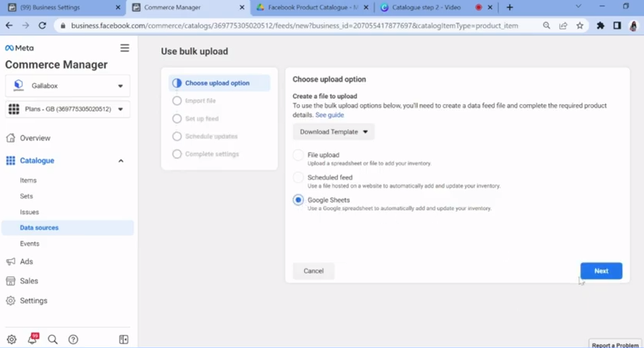Close the Business Settings tab

pos(118,8)
